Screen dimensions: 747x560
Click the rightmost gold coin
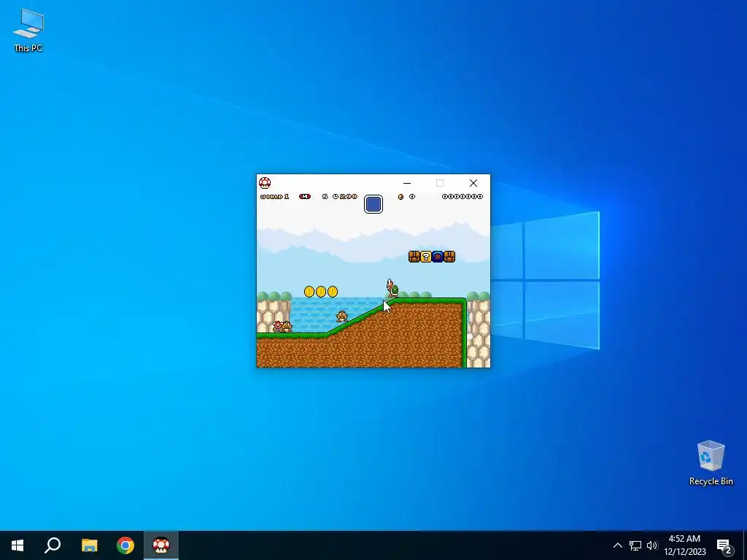click(x=333, y=292)
